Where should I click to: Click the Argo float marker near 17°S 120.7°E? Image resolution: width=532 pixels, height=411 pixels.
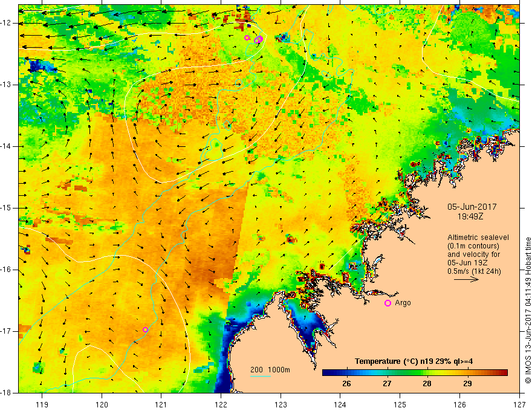145,329
